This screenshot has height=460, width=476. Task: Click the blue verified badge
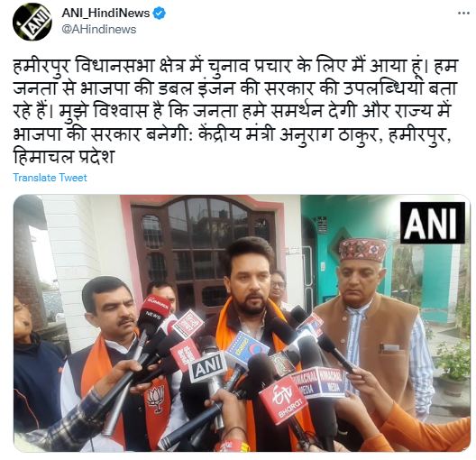[160, 14]
